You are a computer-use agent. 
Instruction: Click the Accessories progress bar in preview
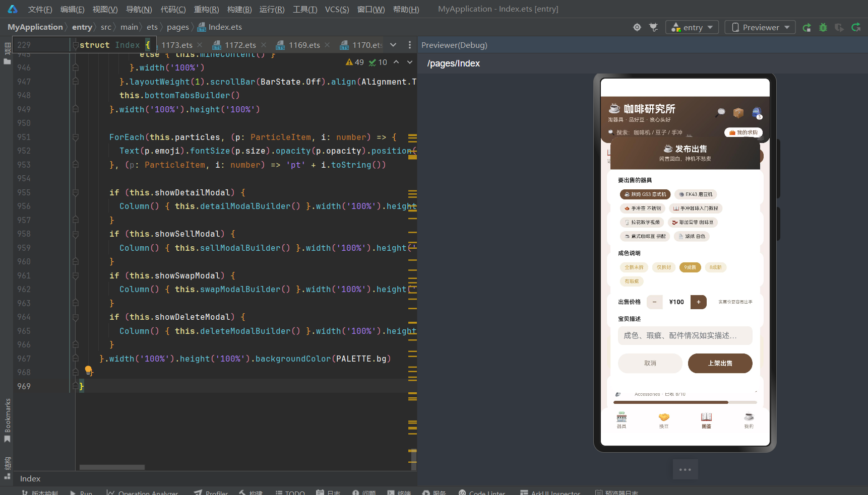tap(685, 402)
